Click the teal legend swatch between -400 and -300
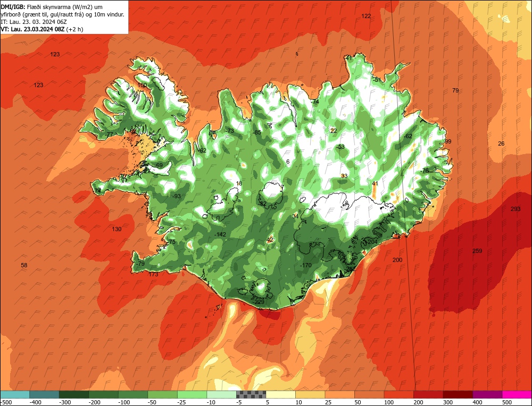The image size is (532, 406). [45, 394]
